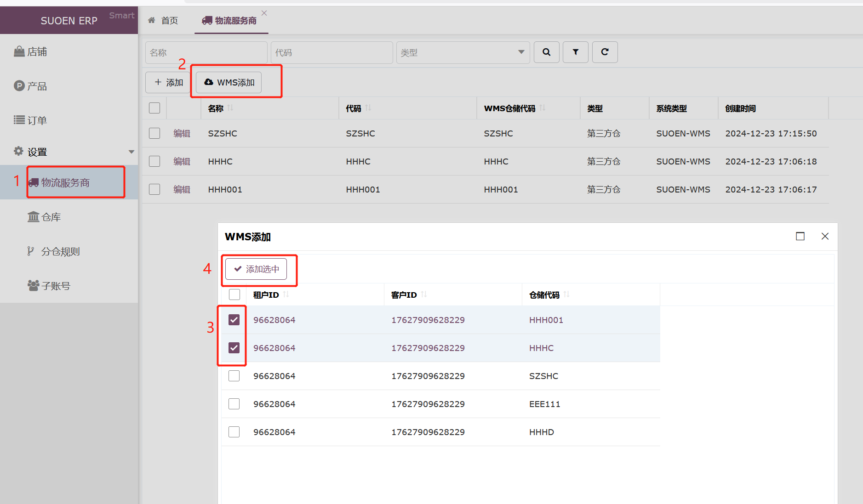Click the SUOEN ERP logo

69,21
